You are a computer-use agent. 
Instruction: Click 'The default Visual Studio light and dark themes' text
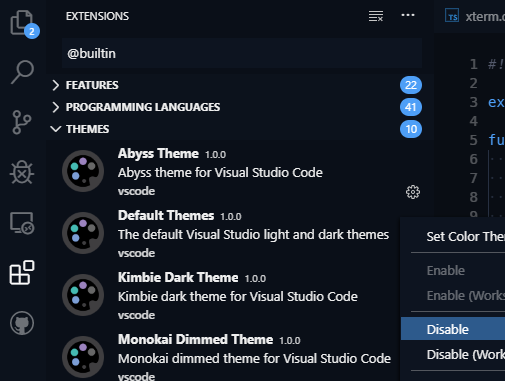click(253, 235)
